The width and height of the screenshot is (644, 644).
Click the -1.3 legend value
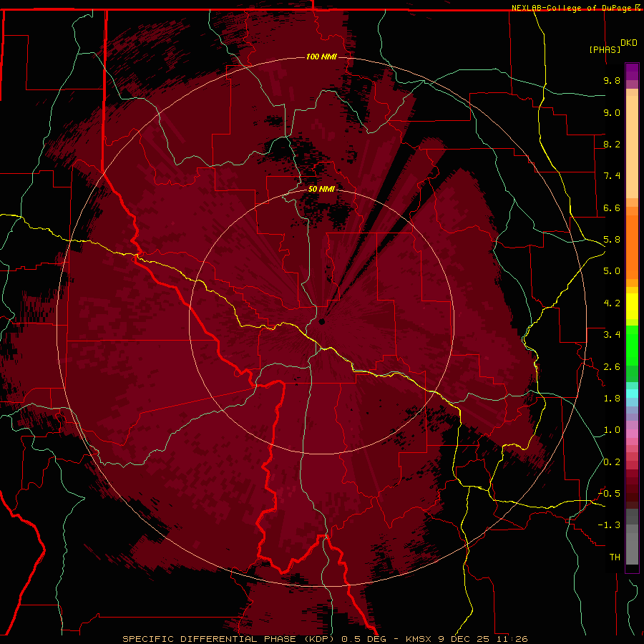(609, 525)
